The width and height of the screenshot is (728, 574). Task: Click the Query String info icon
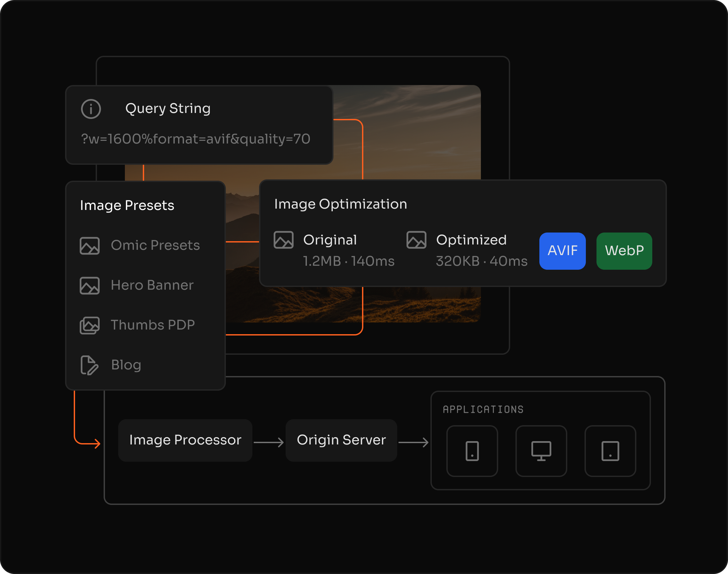pyautogui.click(x=91, y=109)
